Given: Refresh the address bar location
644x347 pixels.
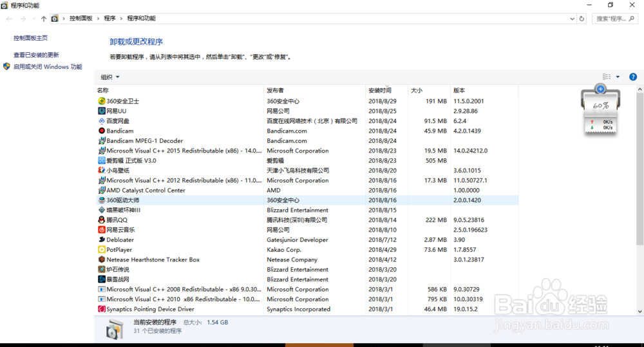Looking at the screenshot, I should (x=582, y=19).
